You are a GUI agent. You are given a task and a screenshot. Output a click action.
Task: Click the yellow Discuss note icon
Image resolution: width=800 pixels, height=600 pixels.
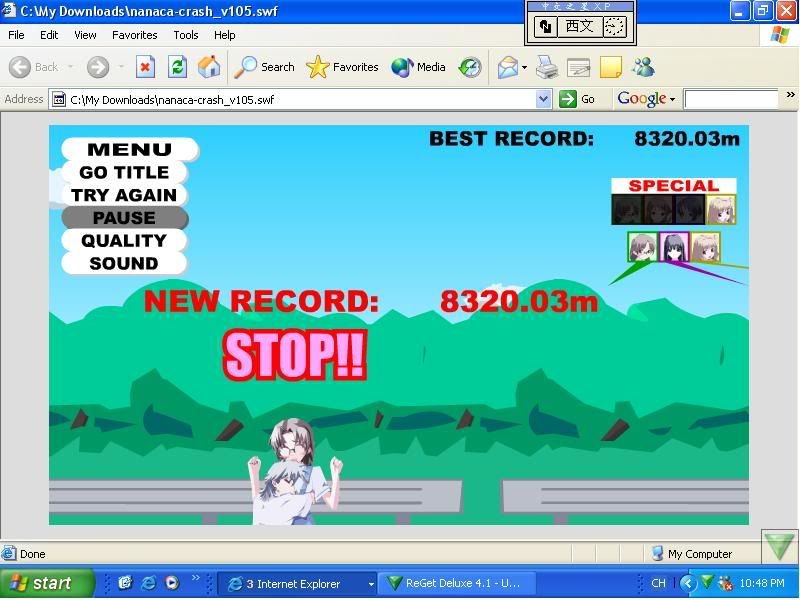(611, 67)
